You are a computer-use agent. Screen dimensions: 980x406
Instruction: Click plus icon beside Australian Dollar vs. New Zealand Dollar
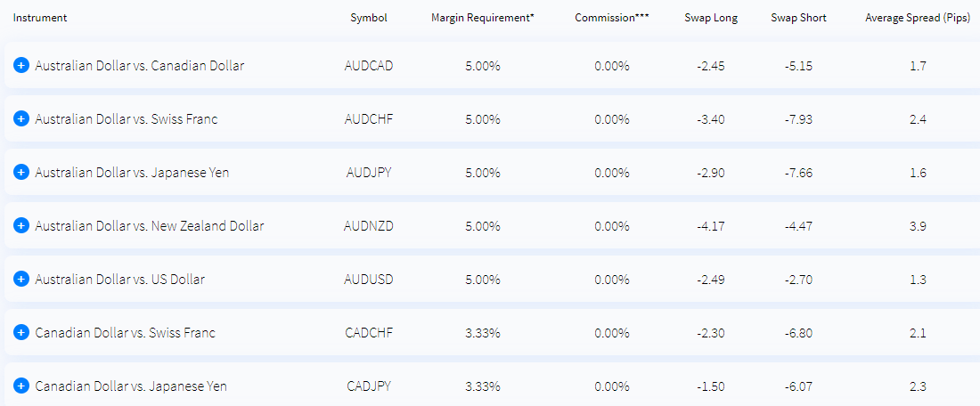(21, 225)
